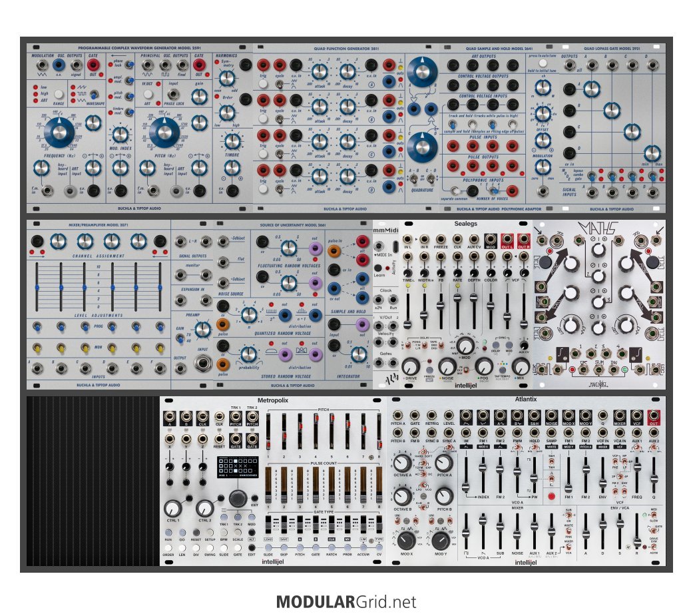Click the Atlantix MOD Y selector knob

pos(441,541)
